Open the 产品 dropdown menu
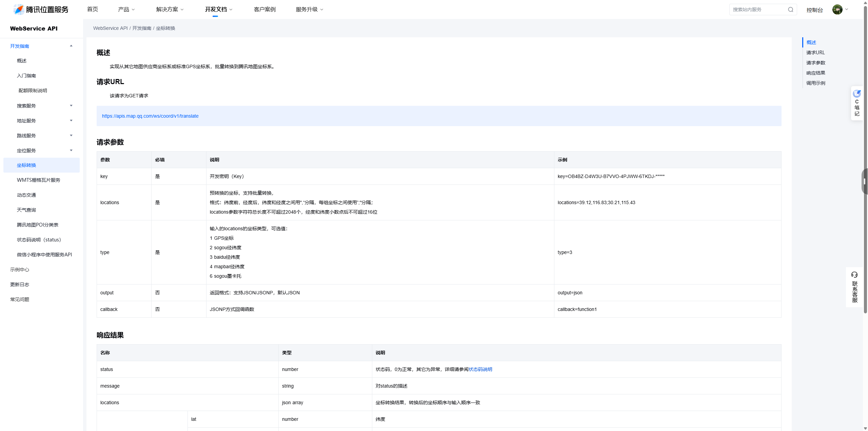This screenshot has height=431, width=868. [126, 9]
